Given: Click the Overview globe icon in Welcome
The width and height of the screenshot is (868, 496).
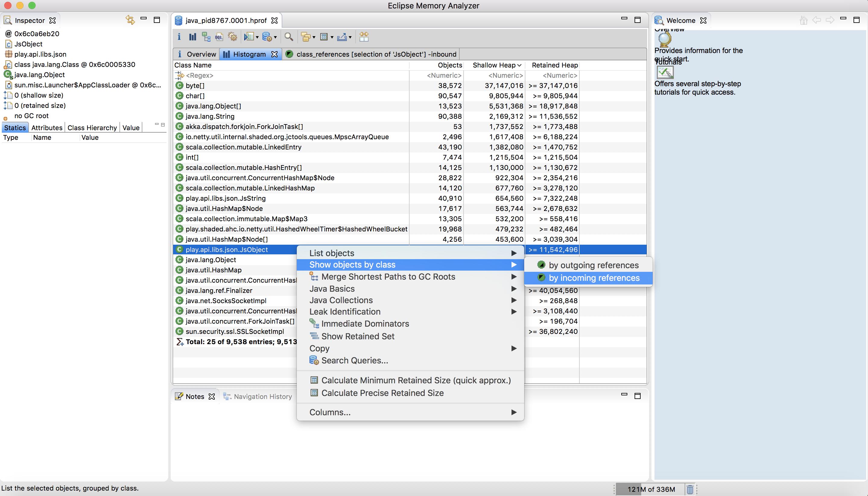Looking at the screenshot, I should tap(664, 40).
